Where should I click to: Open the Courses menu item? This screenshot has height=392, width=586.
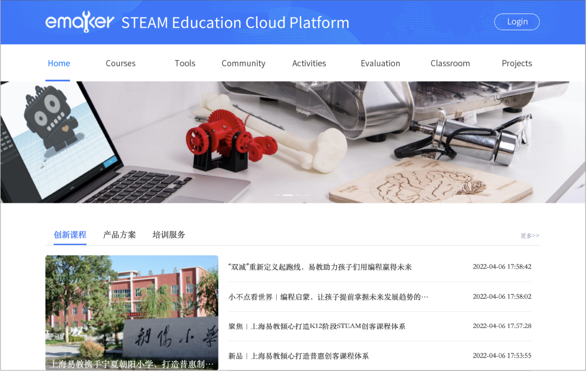pyautogui.click(x=121, y=63)
